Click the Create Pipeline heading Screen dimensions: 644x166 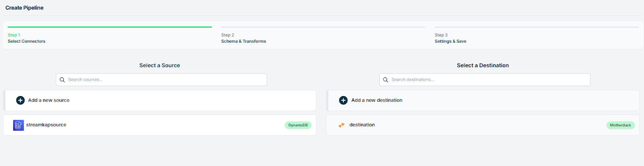(x=25, y=8)
